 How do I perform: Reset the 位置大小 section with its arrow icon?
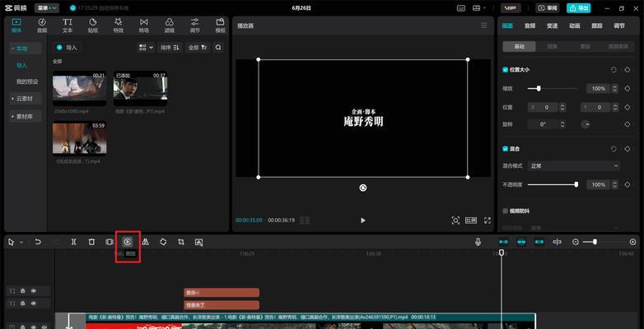[614, 70]
